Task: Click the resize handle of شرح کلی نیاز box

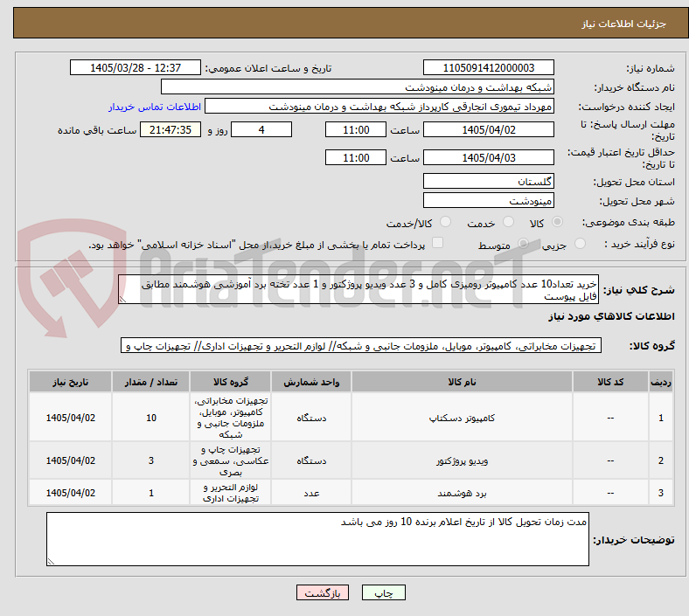Action: pos(123,300)
